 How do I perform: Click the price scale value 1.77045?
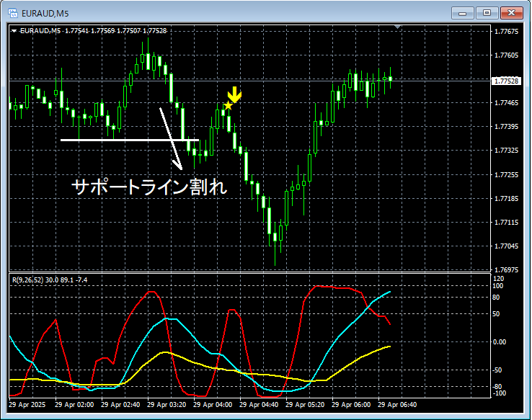[507, 246]
